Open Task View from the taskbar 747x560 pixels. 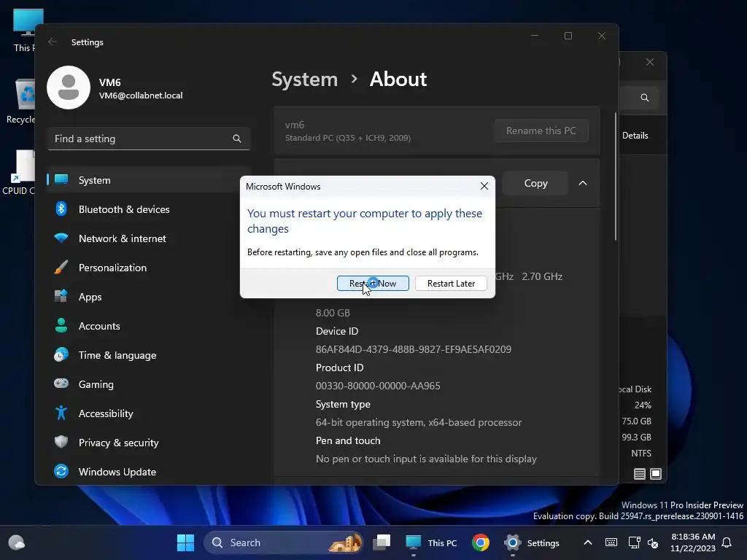(x=381, y=542)
